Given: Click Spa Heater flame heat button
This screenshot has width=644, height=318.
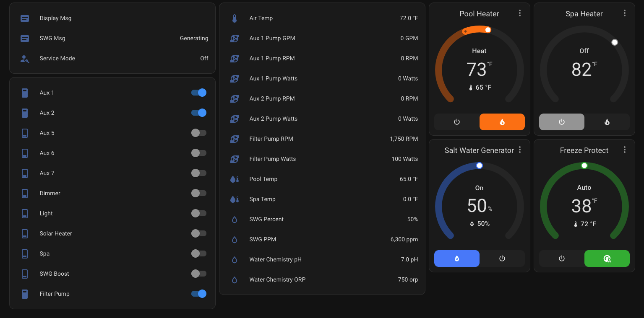Looking at the screenshot, I should coord(607,122).
